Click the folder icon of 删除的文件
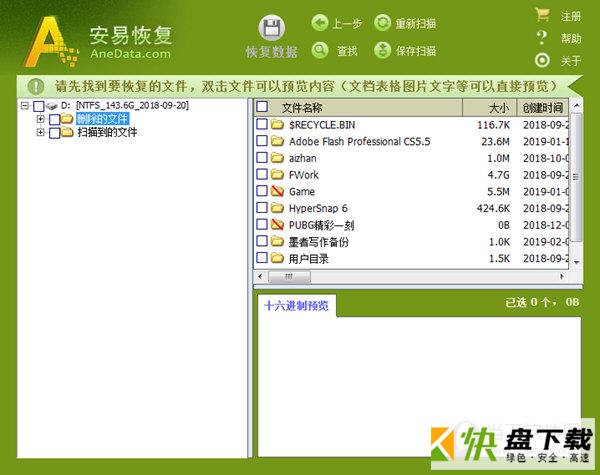This screenshot has width=600, height=475. pyautogui.click(x=67, y=118)
